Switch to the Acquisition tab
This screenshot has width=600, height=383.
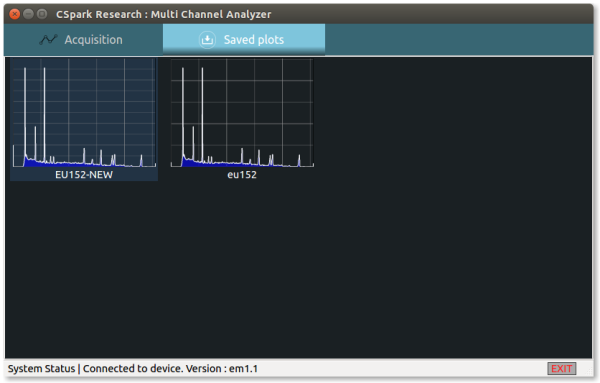point(83,39)
